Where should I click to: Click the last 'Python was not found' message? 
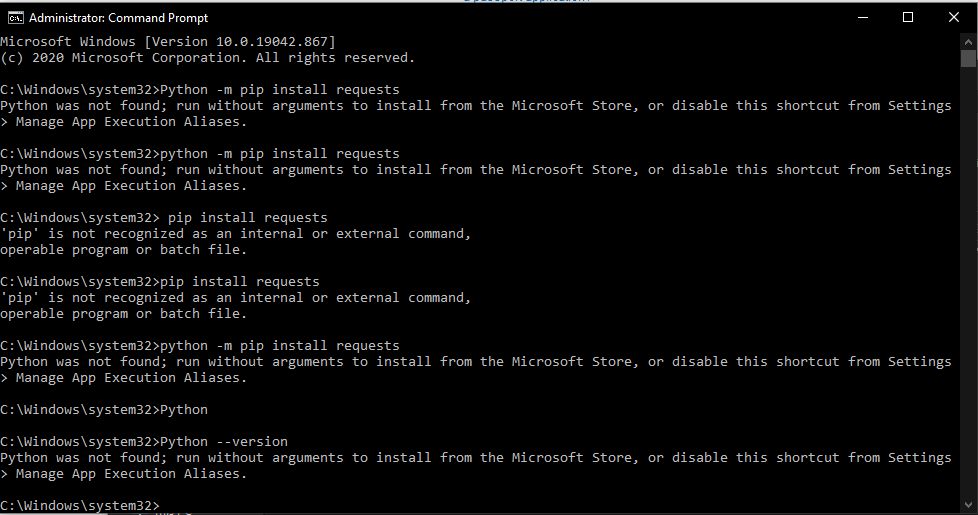476,458
